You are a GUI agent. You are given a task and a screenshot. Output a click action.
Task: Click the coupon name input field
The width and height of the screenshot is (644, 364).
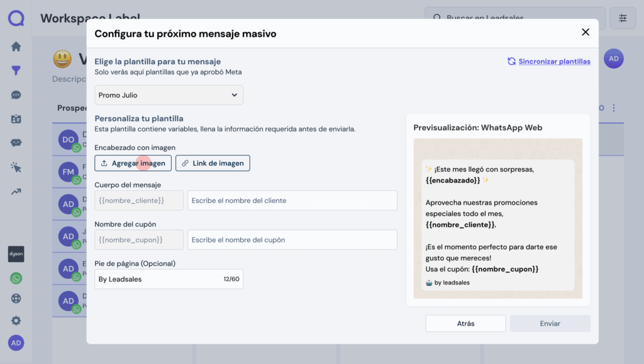point(292,239)
